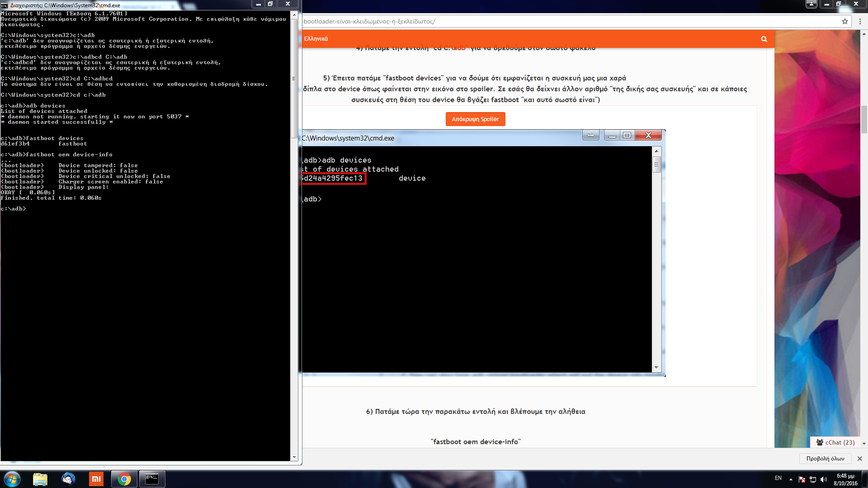Click cmd window scrollbar down arrow
The image size is (868, 488).
point(294,457)
